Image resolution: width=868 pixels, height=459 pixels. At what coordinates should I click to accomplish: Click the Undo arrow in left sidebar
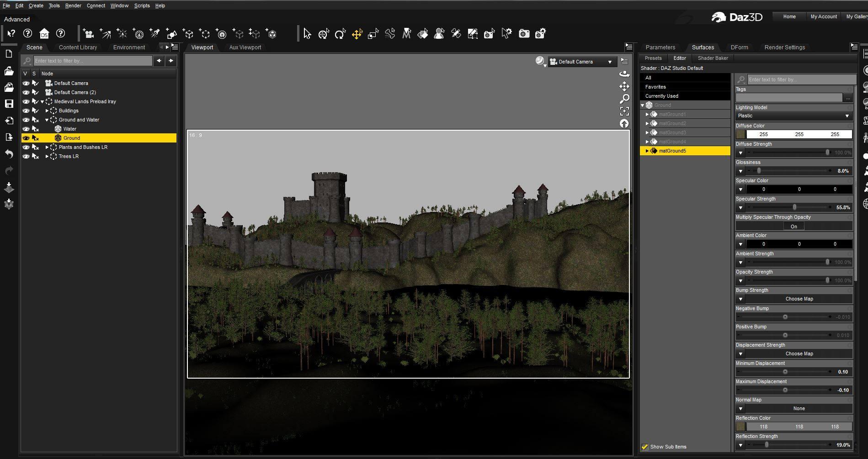(9, 154)
